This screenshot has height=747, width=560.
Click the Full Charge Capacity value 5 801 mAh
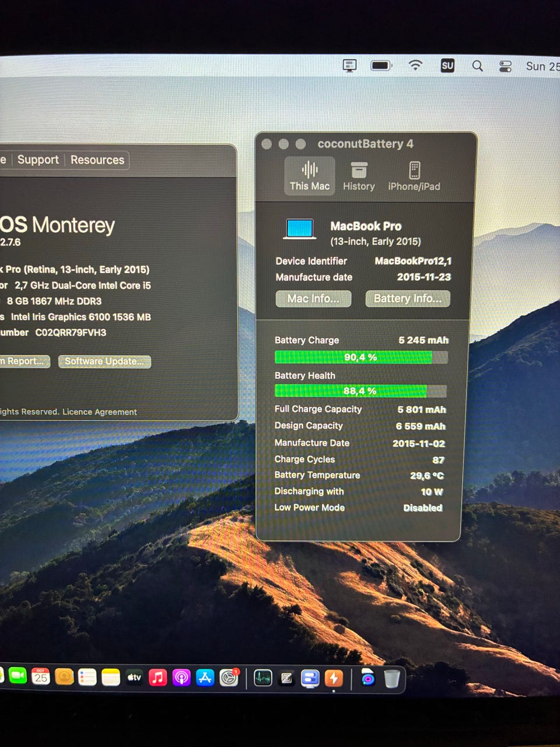422,410
